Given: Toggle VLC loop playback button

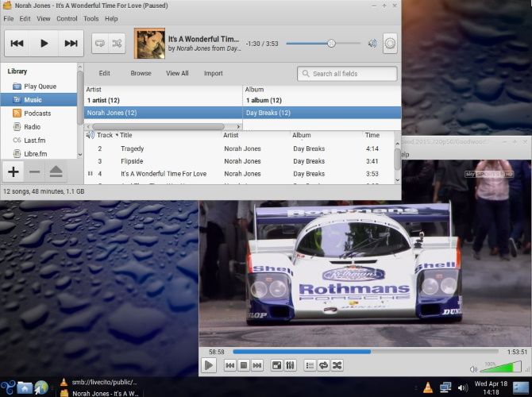Looking at the screenshot, I should click(324, 365).
